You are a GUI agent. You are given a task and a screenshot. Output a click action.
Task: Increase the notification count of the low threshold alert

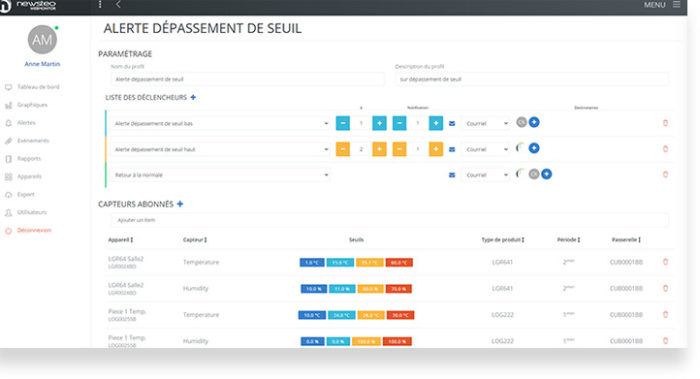[436, 123]
